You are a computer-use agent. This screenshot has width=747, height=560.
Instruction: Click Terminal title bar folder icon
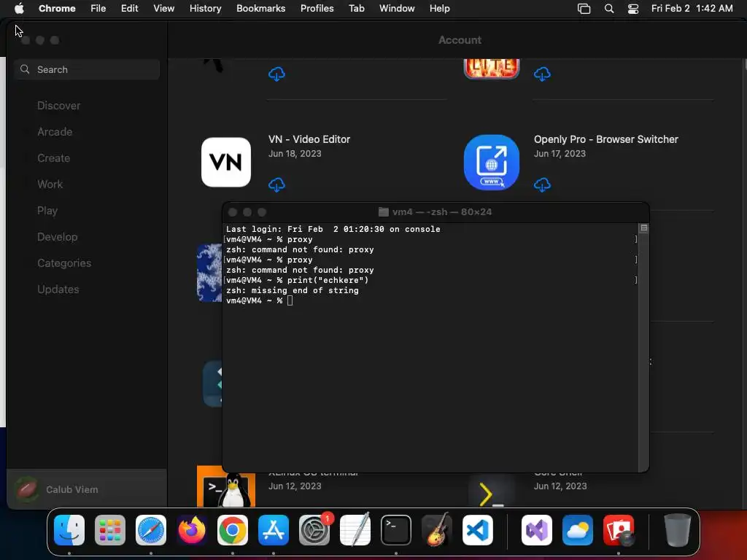(x=384, y=212)
